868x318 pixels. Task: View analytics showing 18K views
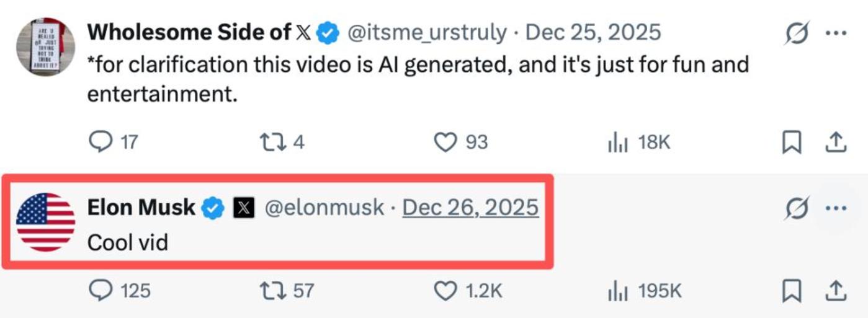(x=618, y=143)
